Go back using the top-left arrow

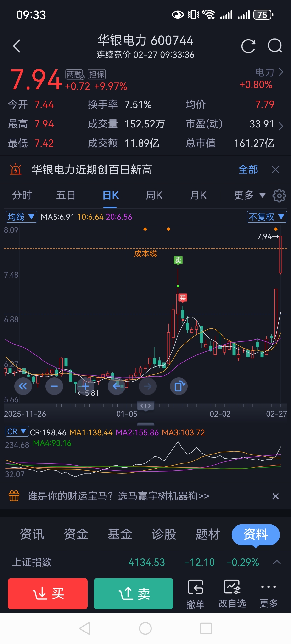tap(17, 46)
